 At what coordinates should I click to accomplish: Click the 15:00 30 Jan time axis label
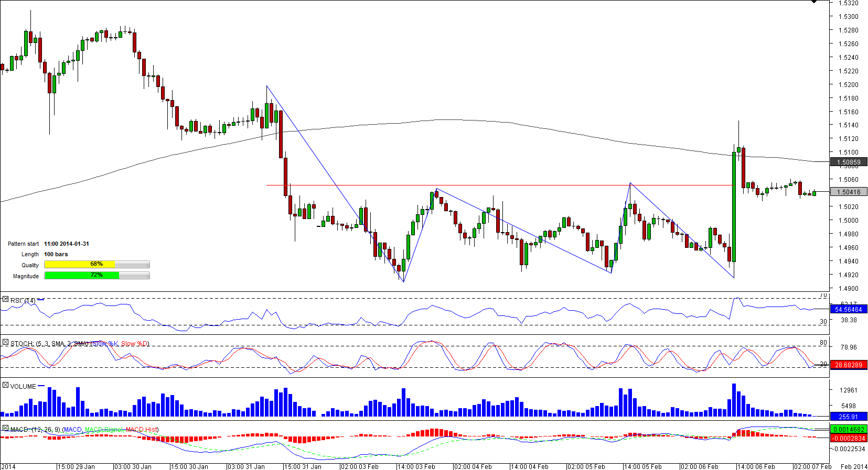(x=189, y=467)
